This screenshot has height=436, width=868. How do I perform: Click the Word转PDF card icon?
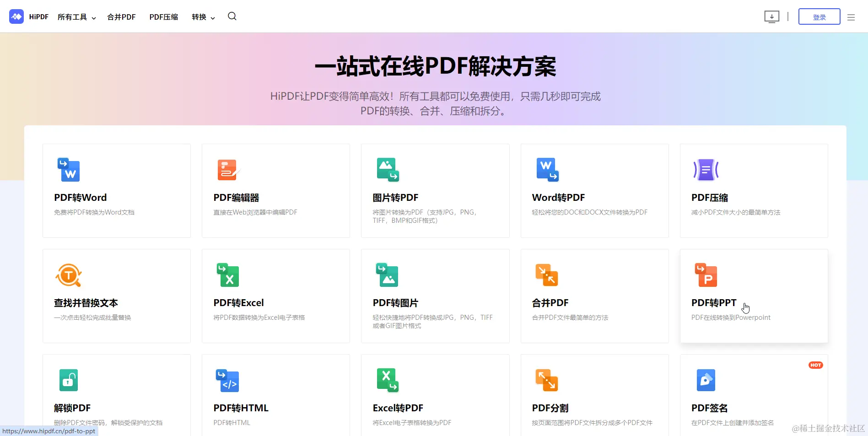coord(547,170)
